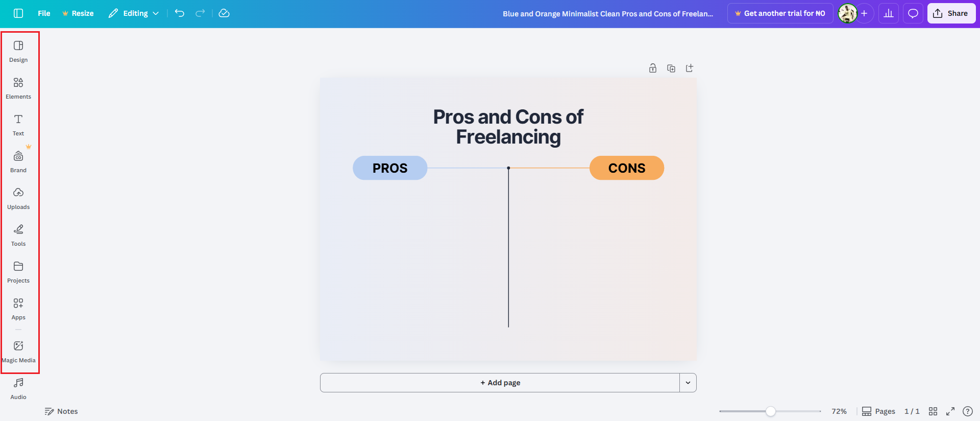This screenshot has width=980, height=421.
Task: Click the Add page button
Action: click(x=500, y=383)
